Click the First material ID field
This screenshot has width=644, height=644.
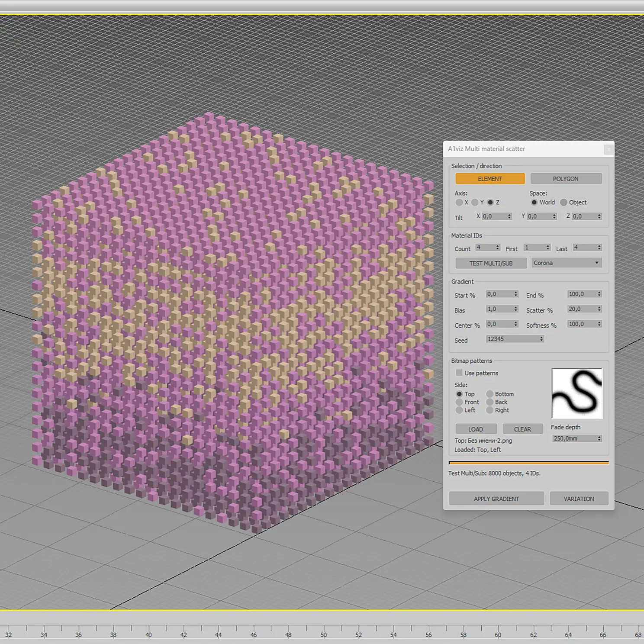point(534,248)
